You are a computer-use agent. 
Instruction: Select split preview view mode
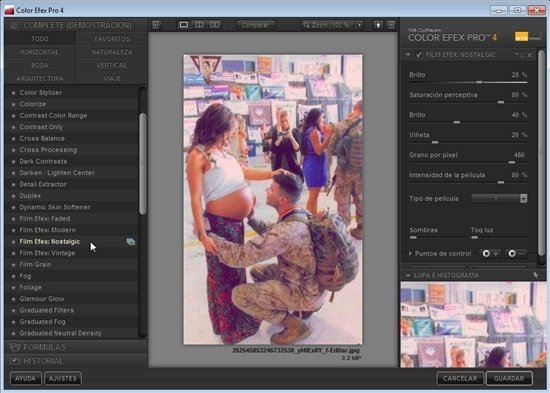click(x=199, y=25)
